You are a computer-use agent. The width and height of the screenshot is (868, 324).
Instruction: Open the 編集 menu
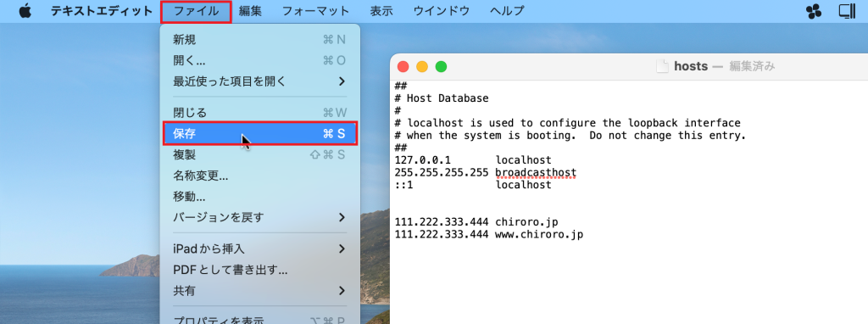pos(251,11)
